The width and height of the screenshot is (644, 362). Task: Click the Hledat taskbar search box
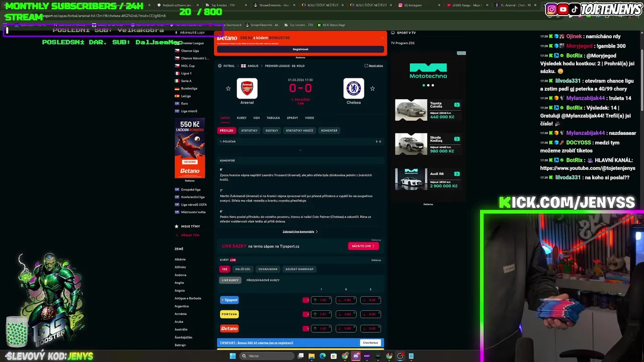(x=267, y=356)
